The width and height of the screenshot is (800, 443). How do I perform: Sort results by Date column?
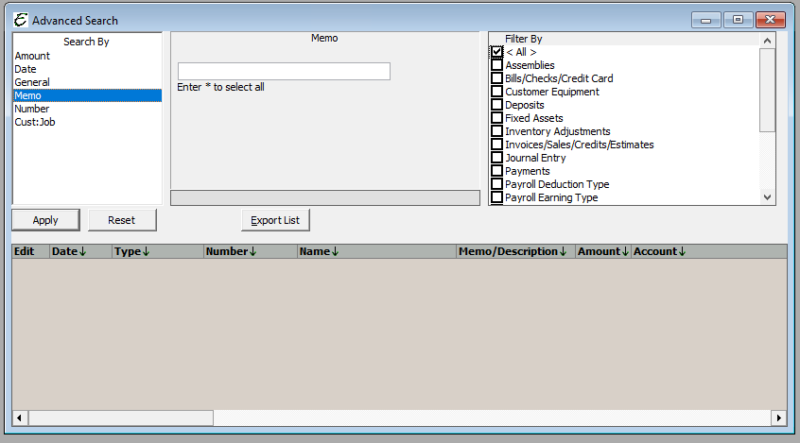(69, 252)
